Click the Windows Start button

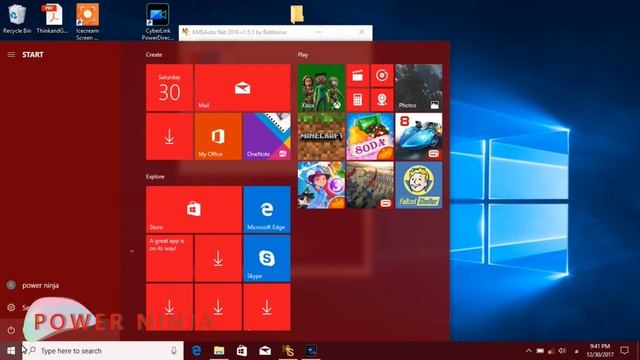tap(11, 351)
